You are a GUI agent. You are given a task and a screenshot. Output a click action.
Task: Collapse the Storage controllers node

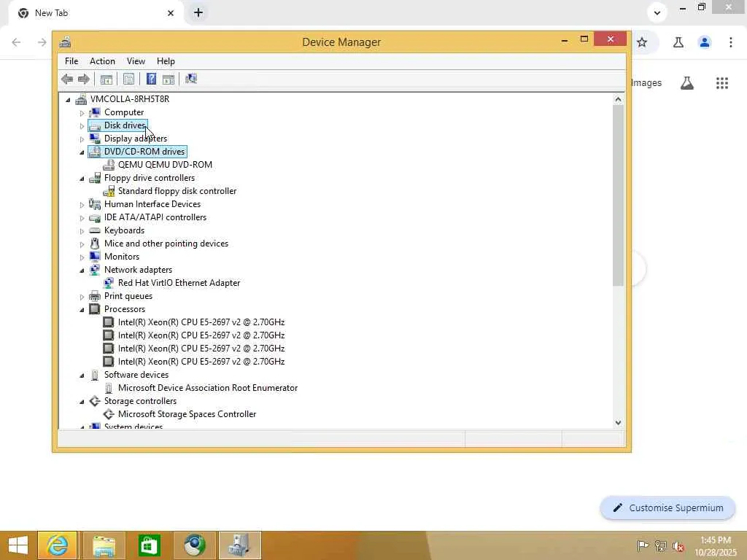coord(82,402)
